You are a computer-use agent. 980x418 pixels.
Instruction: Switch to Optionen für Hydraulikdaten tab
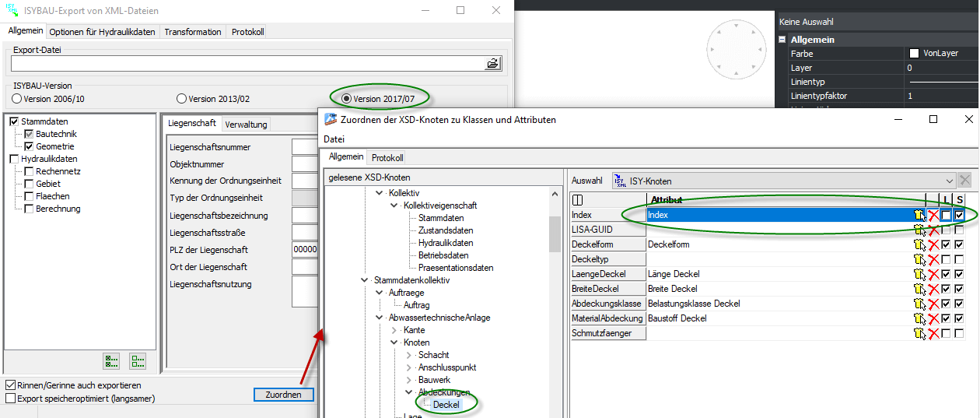point(103,32)
